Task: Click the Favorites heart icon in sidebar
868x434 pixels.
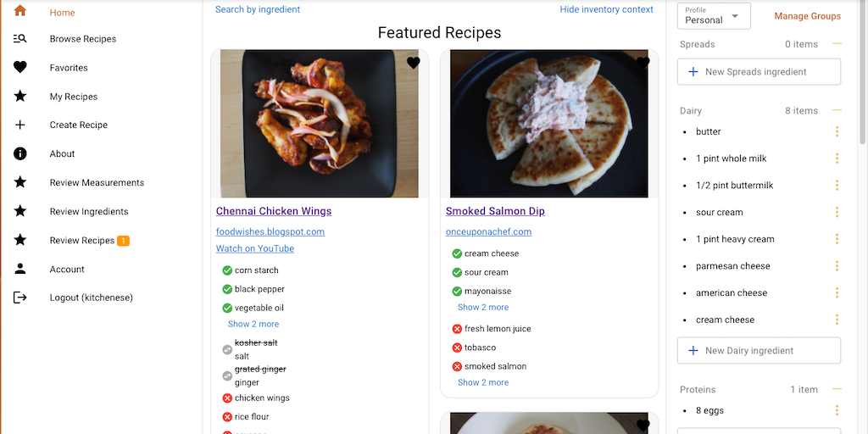Action: point(20,68)
